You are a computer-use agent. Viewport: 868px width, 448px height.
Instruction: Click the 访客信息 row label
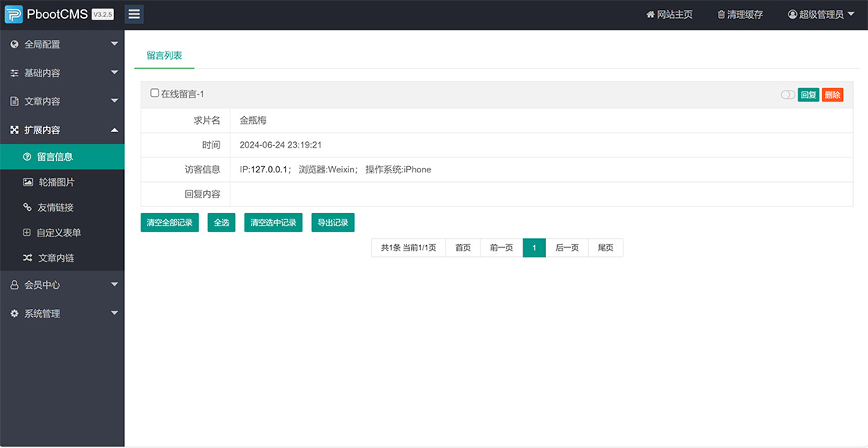tap(202, 169)
